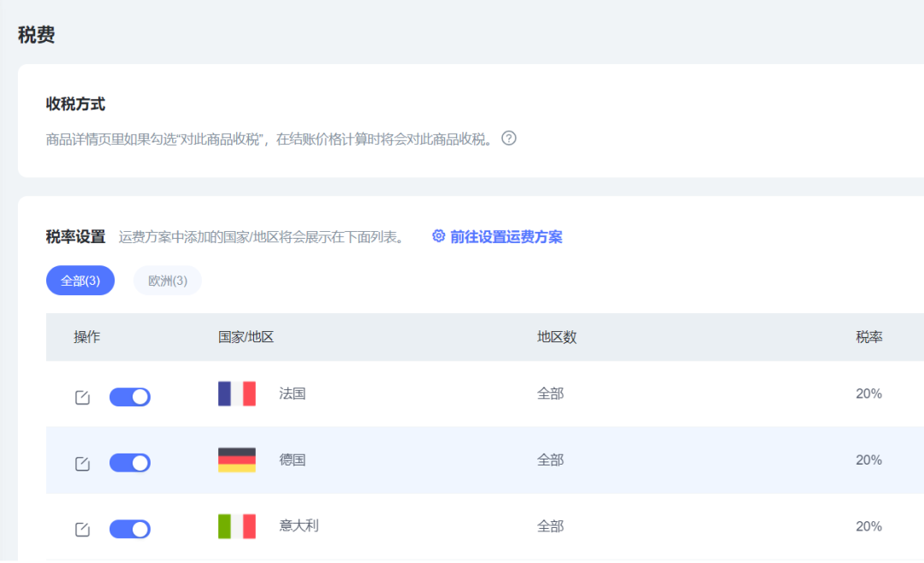Open the help question mark beside 收税方式 description
Screen dimensions: 924x563
pyautogui.click(x=508, y=138)
